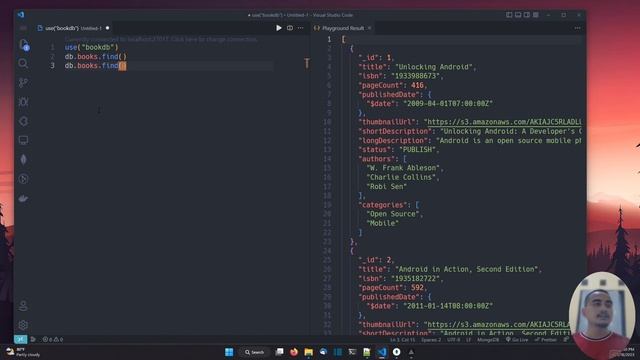The height and width of the screenshot is (360, 640).
Task: Split the editor right
Action: tap(290, 28)
